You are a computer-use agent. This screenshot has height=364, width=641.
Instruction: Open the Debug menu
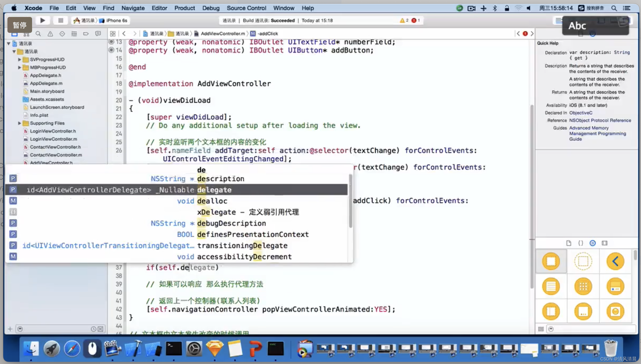coord(211,8)
